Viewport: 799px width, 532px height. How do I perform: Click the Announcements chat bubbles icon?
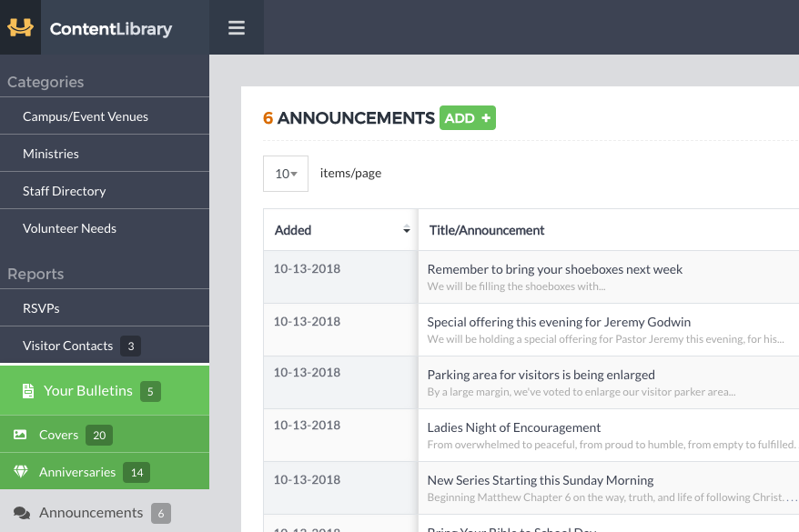click(22, 513)
